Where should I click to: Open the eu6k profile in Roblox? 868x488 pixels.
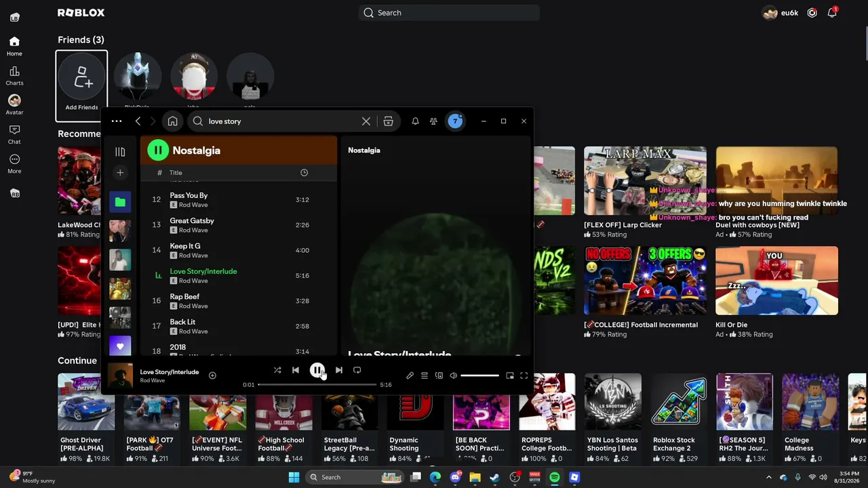pos(781,13)
